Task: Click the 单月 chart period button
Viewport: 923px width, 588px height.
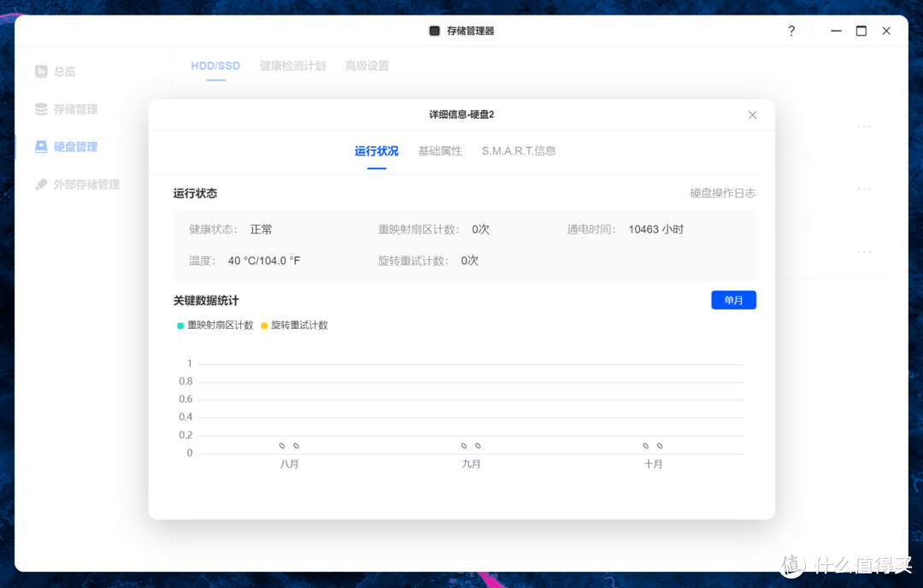Action: click(x=733, y=299)
